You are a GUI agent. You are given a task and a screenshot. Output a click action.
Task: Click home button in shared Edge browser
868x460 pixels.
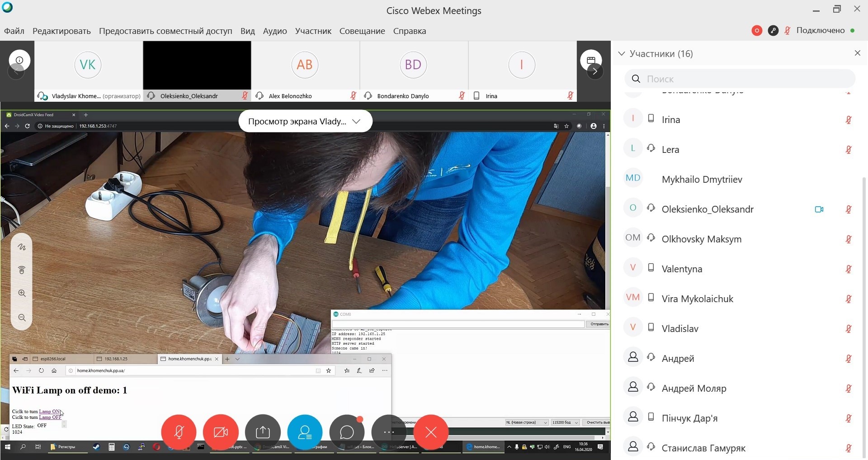[54, 370]
